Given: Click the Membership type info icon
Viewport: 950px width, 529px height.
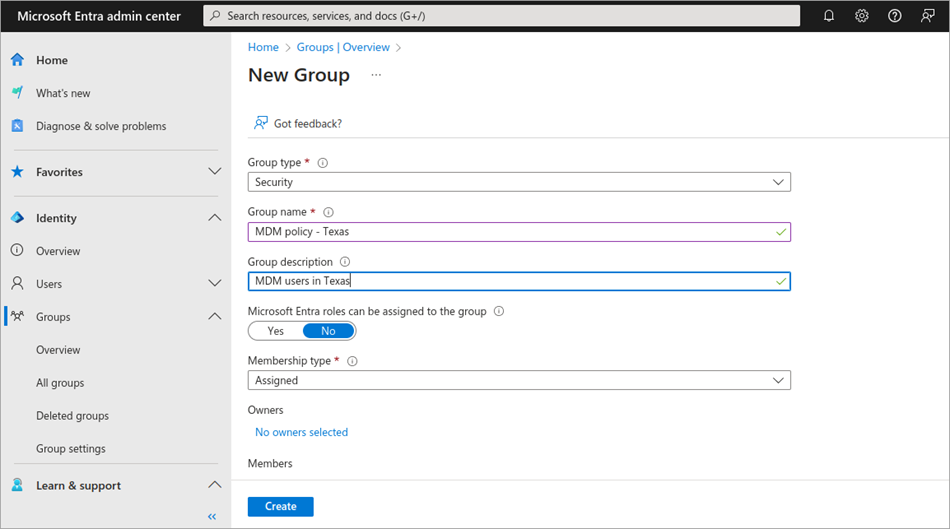Looking at the screenshot, I should [x=352, y=361].
